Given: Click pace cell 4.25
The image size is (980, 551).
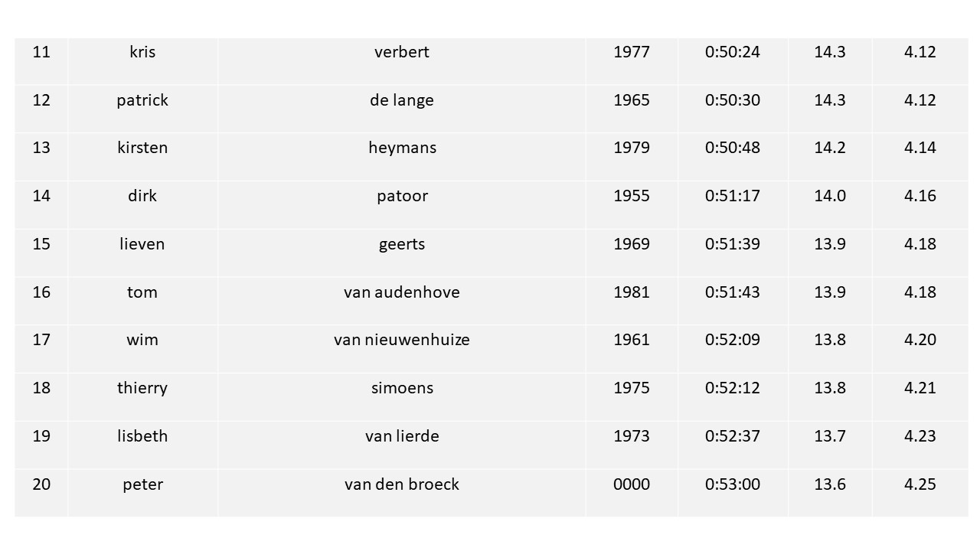Looking at the screenshot, I should click(920, 493).
